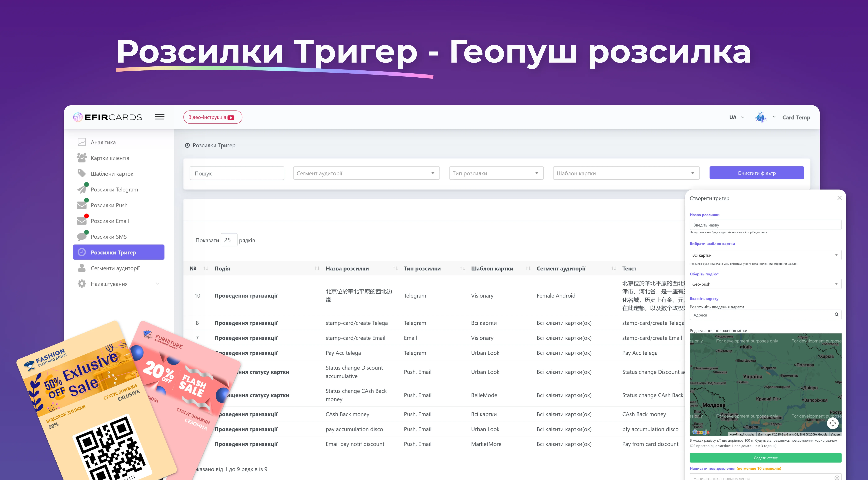Click the address search magnifier icon

836,314
